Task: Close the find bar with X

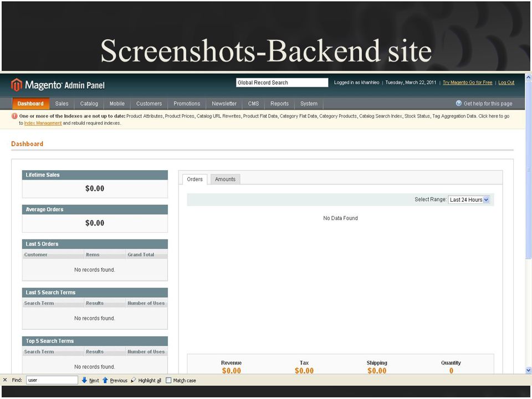Action: click(x=5, y=380)
